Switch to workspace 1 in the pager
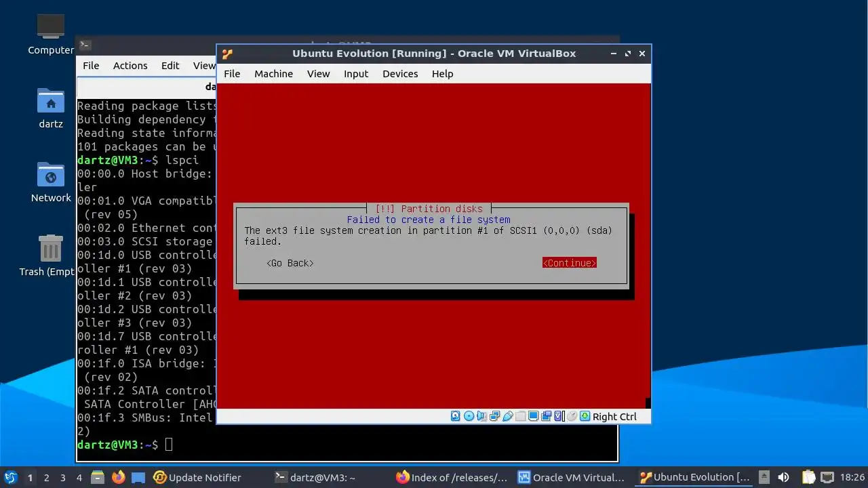868x488 pixels. [x=30, y=477]
